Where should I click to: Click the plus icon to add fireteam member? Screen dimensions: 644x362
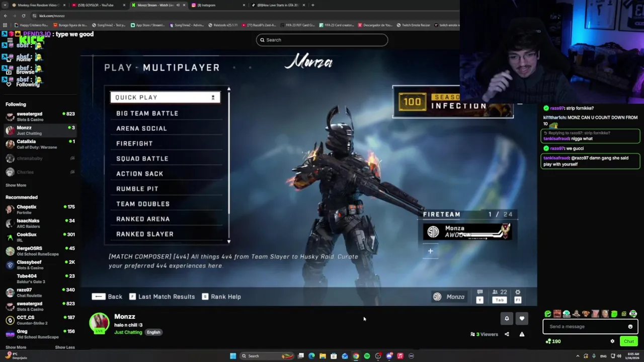pyautogui.click(x=430, y=251)
